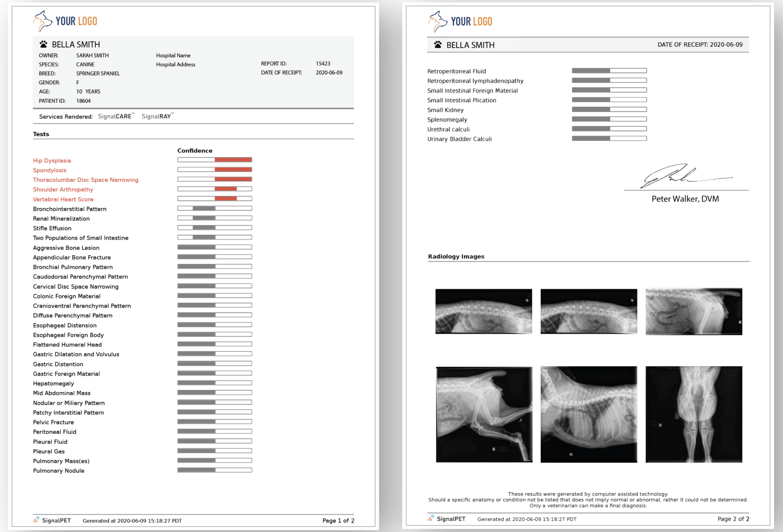Click the paw icon beside BELLA SMITH on page 1
The height and width of the screenshot is (532, 783).
pyautogui.click(x=43, y=44)
